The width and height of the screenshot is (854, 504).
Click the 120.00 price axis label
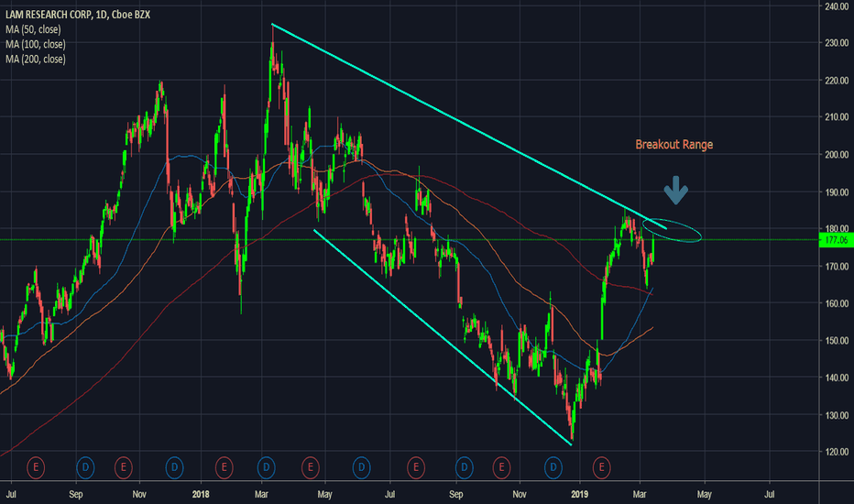click(837, 451)
